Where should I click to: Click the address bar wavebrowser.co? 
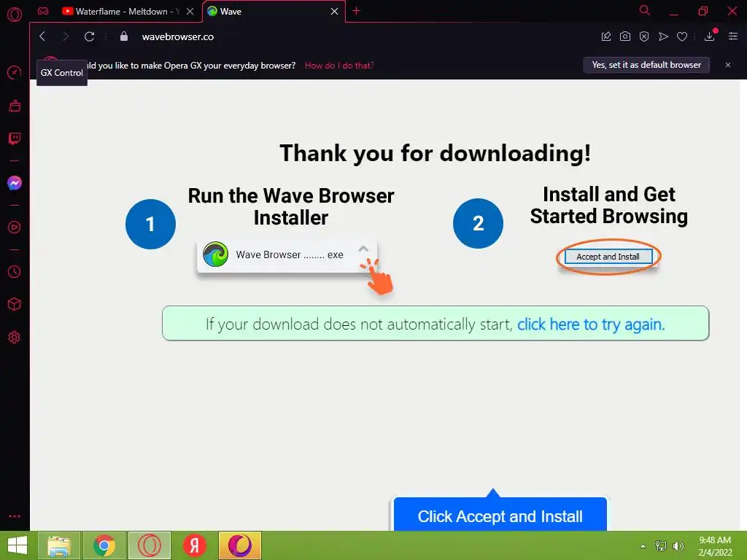(178, 36)
